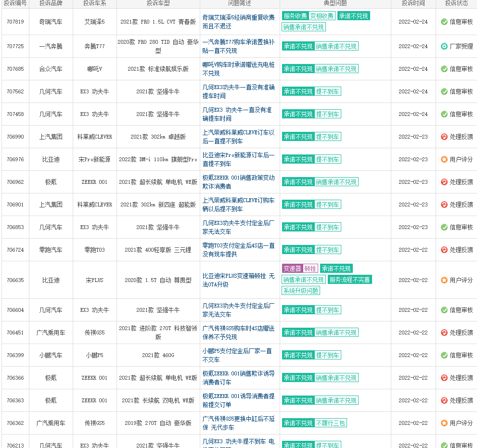Open complaint 奇瑞艾瑞泽5经销商重复收费而且不退还
The height and width of the screenshot is (448, 477).
(x=239, y=22)
